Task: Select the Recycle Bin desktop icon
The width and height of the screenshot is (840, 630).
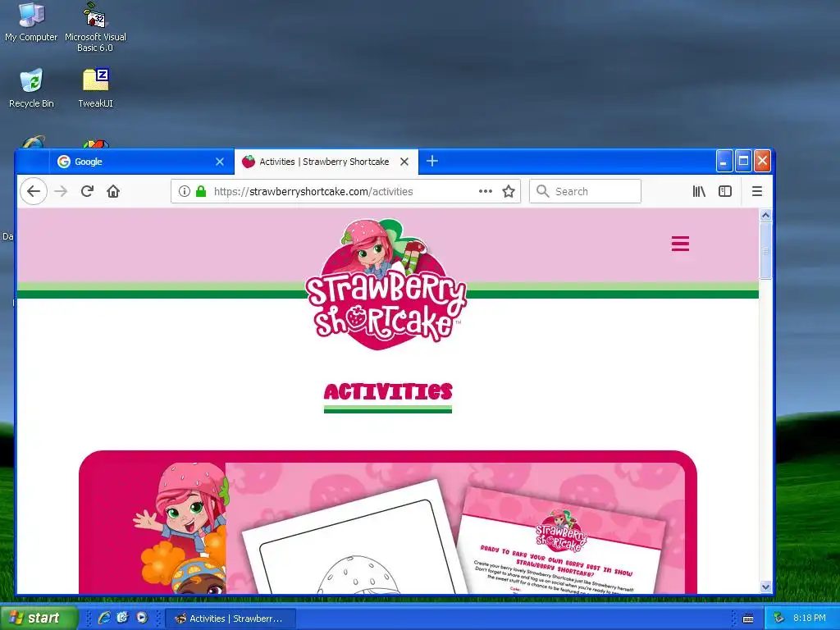Action: pos(31,89)
